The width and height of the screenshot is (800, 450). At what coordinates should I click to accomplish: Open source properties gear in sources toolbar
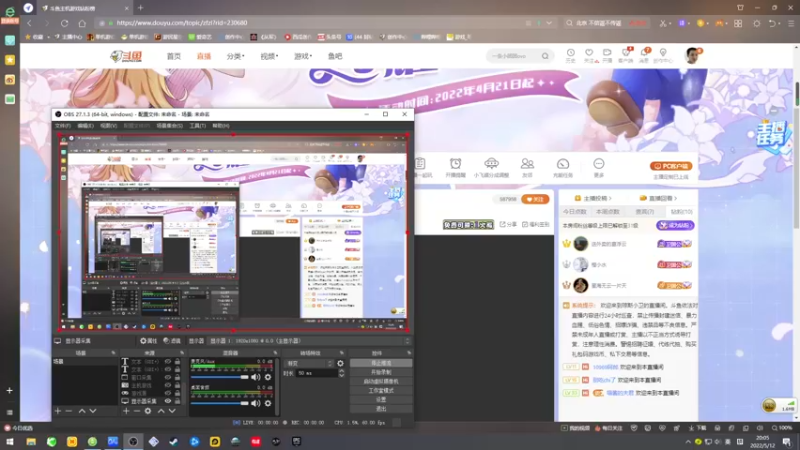148,411
